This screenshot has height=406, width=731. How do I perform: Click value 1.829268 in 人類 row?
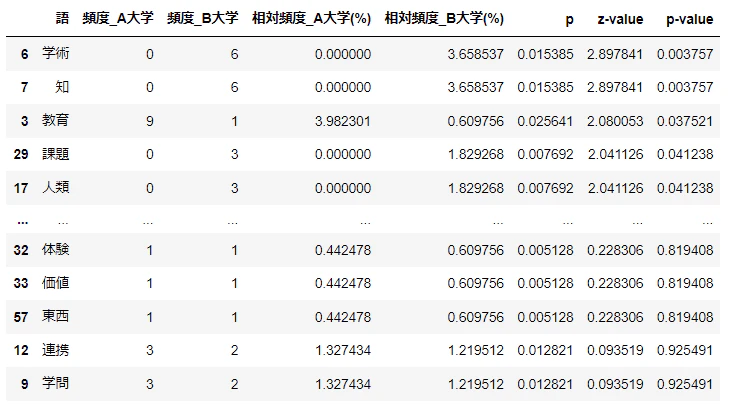(x=476, y=188)
